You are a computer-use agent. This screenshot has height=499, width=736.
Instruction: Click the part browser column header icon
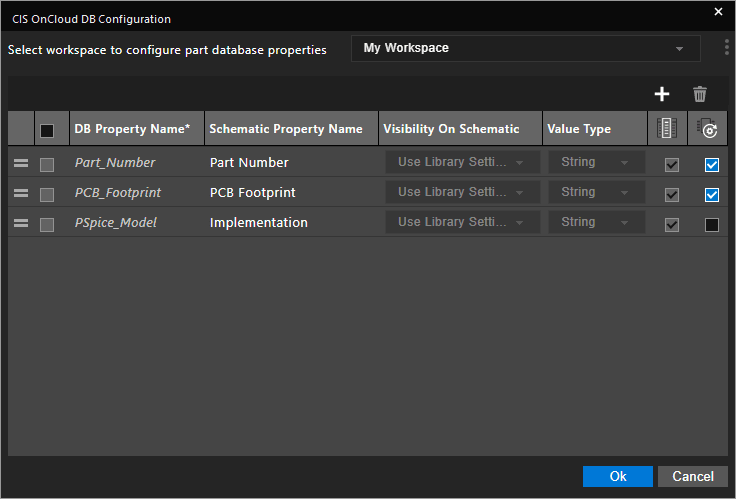(x=667, y=128)
